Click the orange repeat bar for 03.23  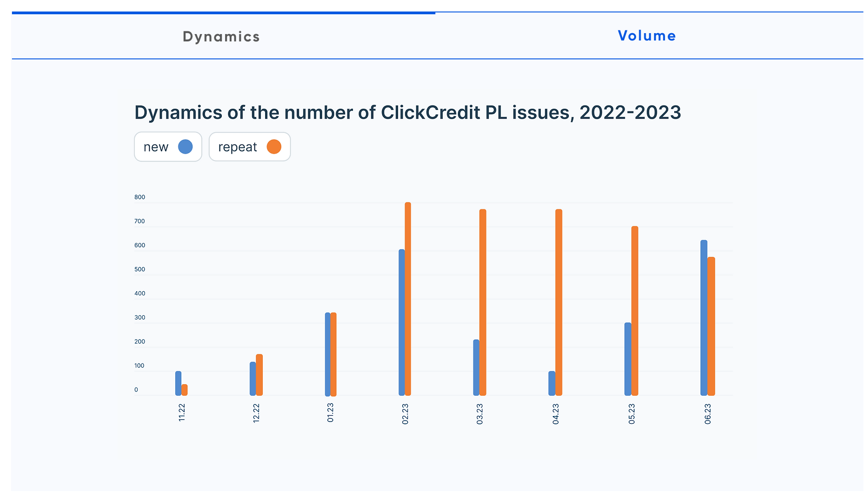pyautogui.click(x=483, y=302)
